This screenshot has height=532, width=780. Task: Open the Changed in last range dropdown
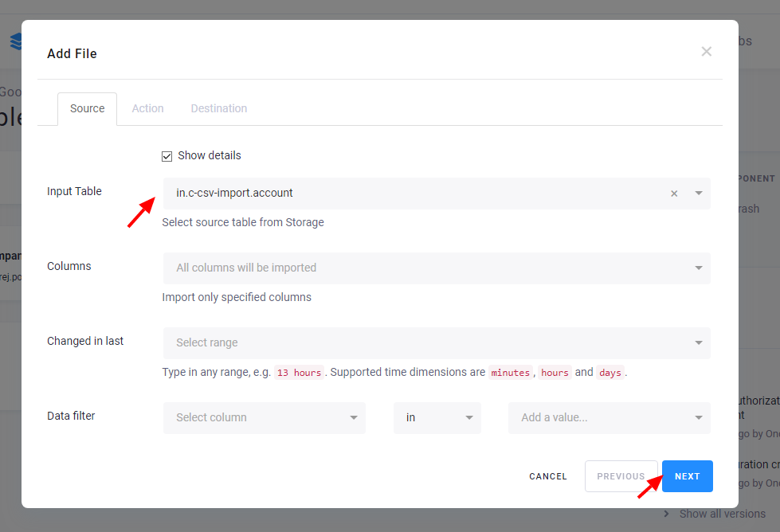(437, 343)
